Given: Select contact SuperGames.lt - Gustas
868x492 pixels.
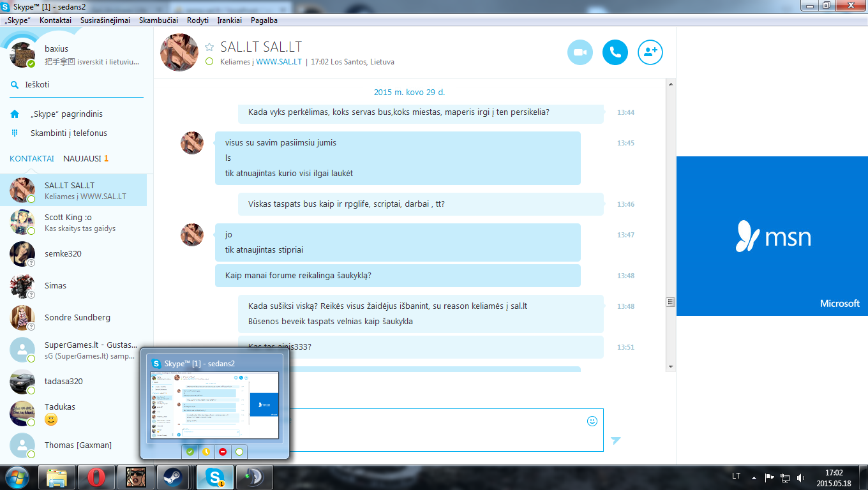Looking at the screenshot, I should 73,350.
